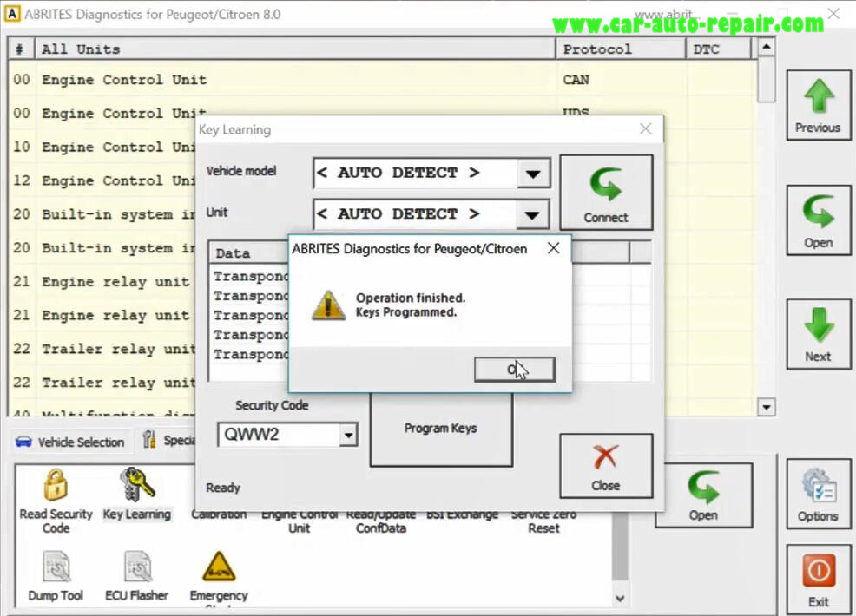Screen dimensions: 856x616
Task: Click the ABRITES app logo in title bar
Action: (x=11, y=14)
